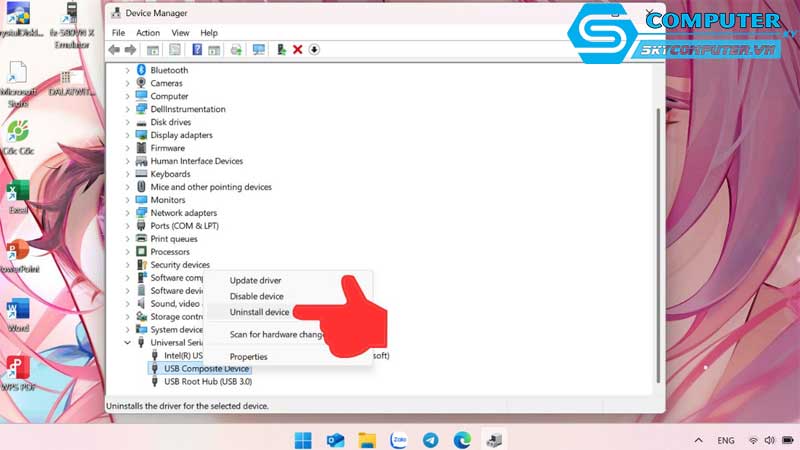Screen dimensions: 800x450
Task: Click the printer icon in the toolbar
Action: pos(236,49)
